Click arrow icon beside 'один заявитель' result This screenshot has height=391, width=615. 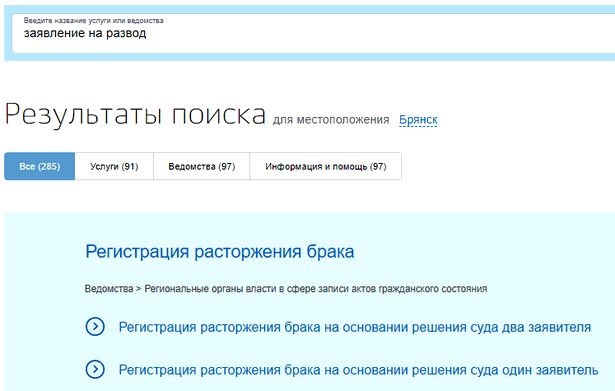[95, 369]
